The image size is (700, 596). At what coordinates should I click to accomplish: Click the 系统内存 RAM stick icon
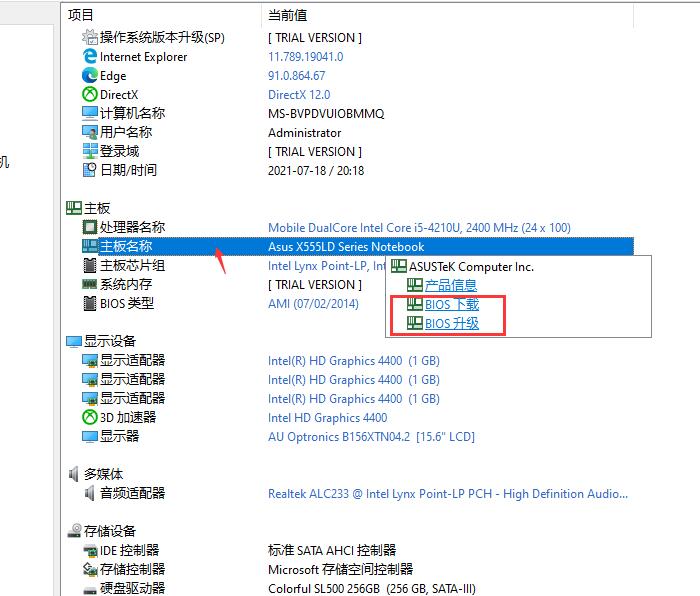pos(90,284)
